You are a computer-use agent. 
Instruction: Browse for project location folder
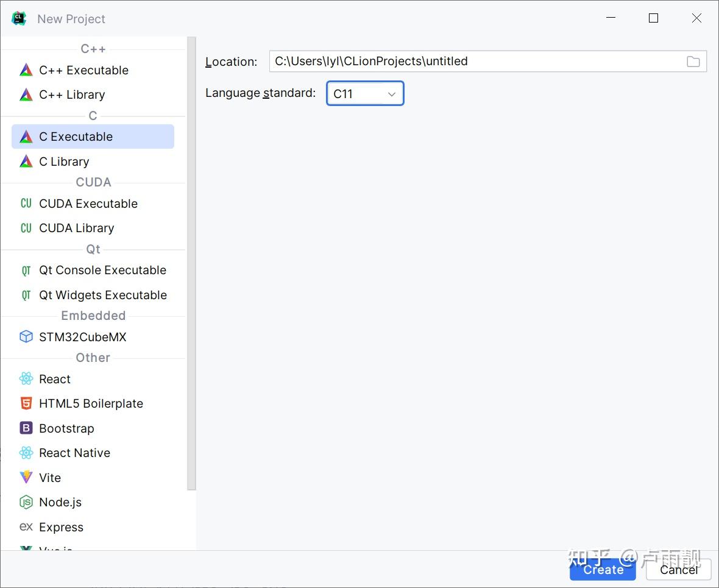point(693,62)
